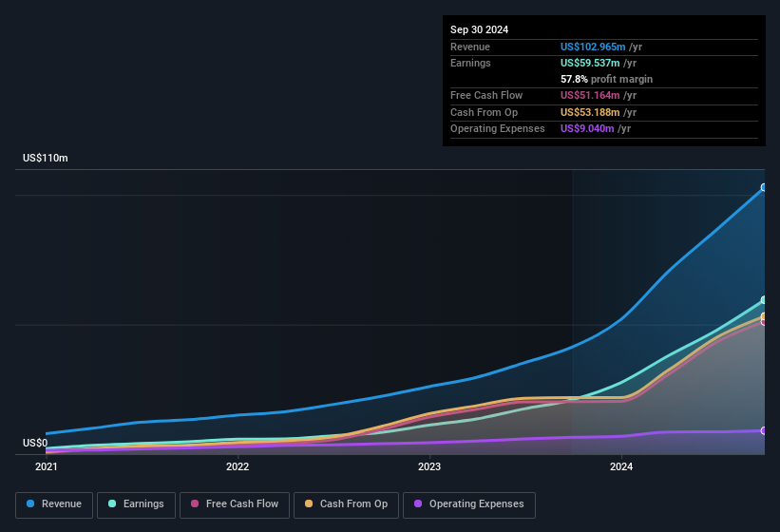This screenshot has height=532, width=780.
Task: Click the 2024 axis label
Action: click(x=621, y=466)
